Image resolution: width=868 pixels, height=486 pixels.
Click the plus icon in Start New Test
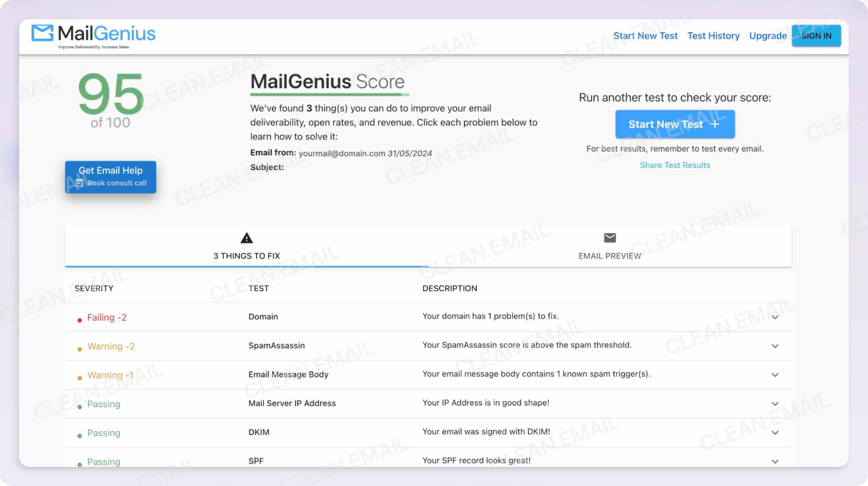point(715,124)
